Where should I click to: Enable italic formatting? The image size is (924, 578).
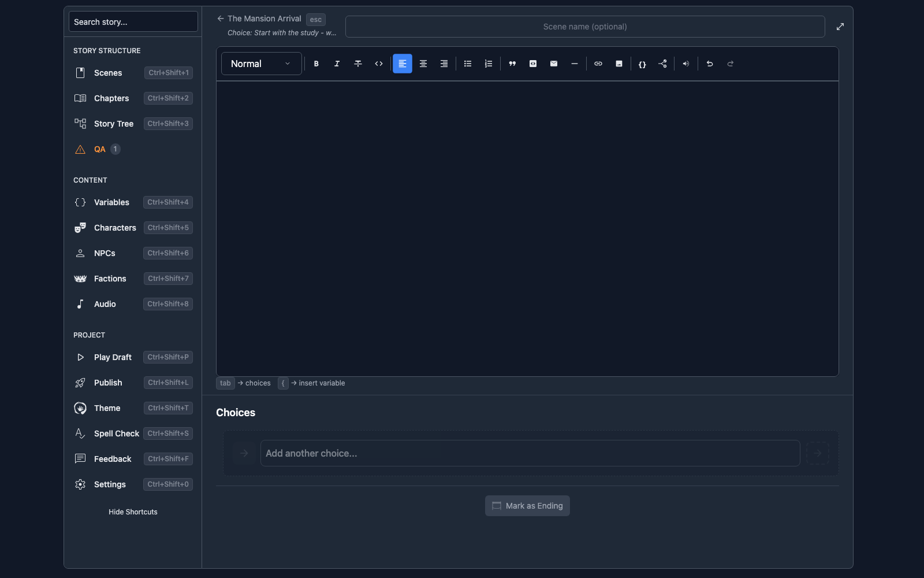point(337,64)
